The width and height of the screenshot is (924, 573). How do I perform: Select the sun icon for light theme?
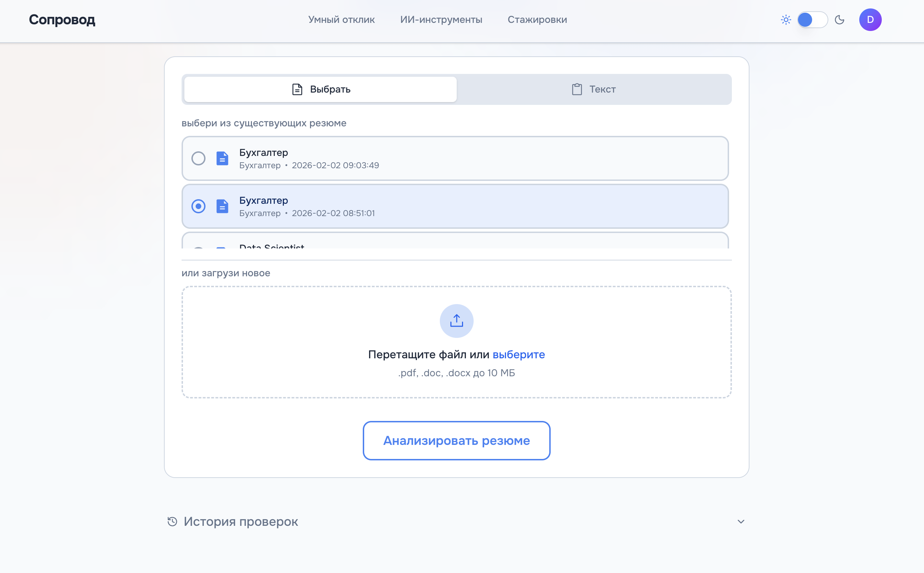point(785,20)
